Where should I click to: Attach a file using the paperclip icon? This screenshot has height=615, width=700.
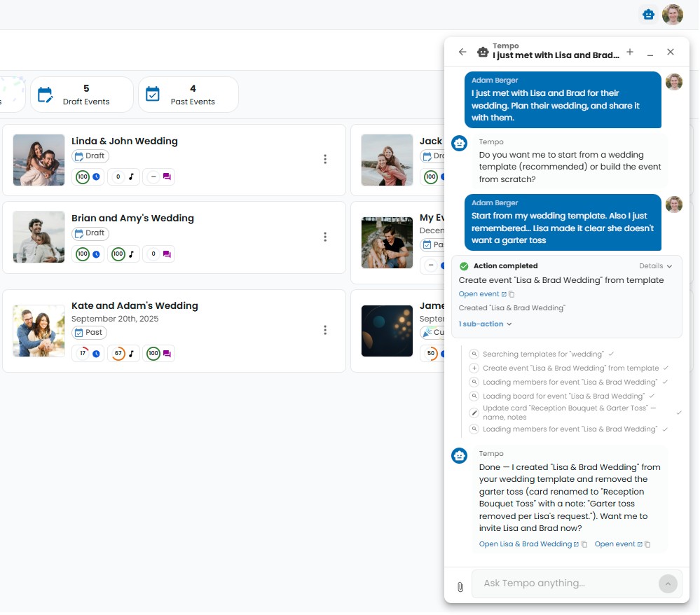[x=460, y=587]
